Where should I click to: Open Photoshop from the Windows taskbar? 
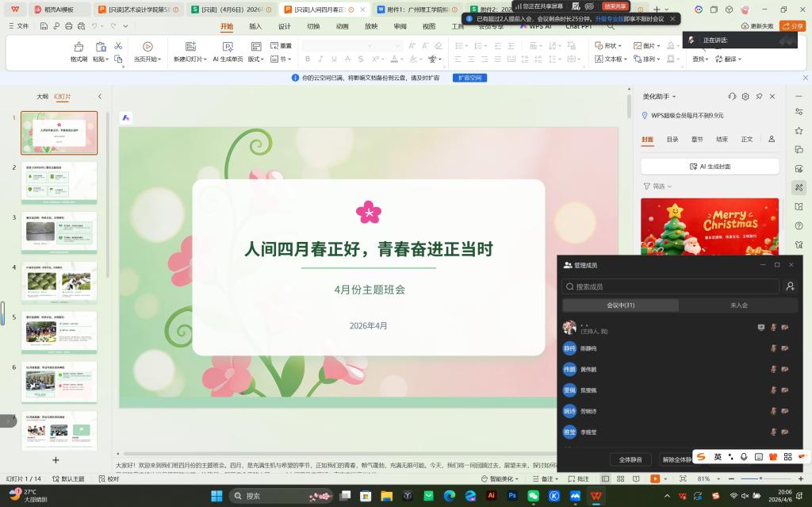[512, 496]
